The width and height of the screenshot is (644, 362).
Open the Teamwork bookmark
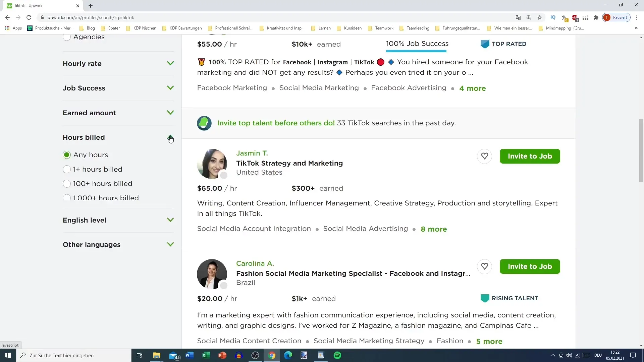381,28
